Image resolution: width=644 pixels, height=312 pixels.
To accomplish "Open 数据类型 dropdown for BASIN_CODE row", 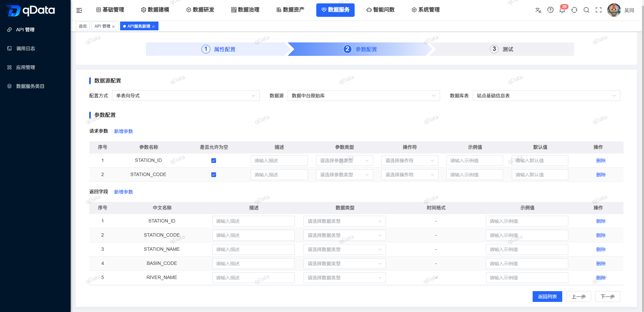I will (345, 264).
